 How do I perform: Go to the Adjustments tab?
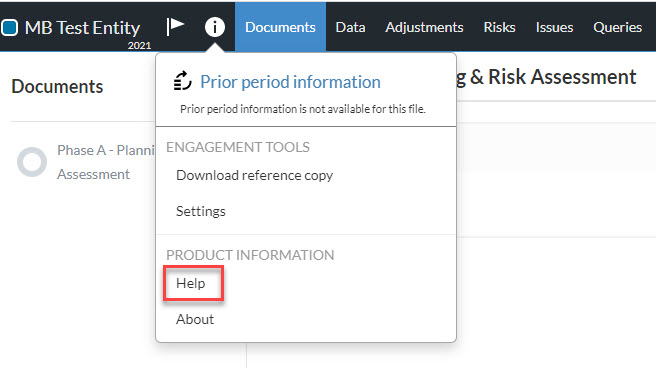click(x=424, y=27)
